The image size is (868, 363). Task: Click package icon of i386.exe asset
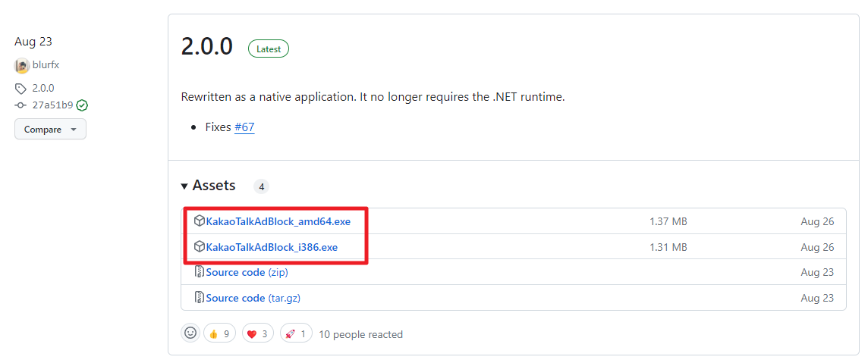point(200,246)
